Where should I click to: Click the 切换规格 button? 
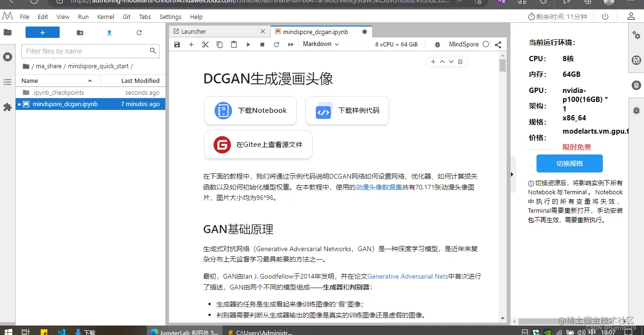coord(569,163)
